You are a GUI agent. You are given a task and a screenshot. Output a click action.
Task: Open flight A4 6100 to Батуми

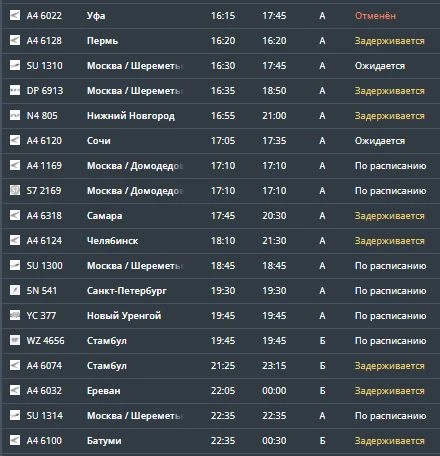pyautogui.click(x=220, y=441)
